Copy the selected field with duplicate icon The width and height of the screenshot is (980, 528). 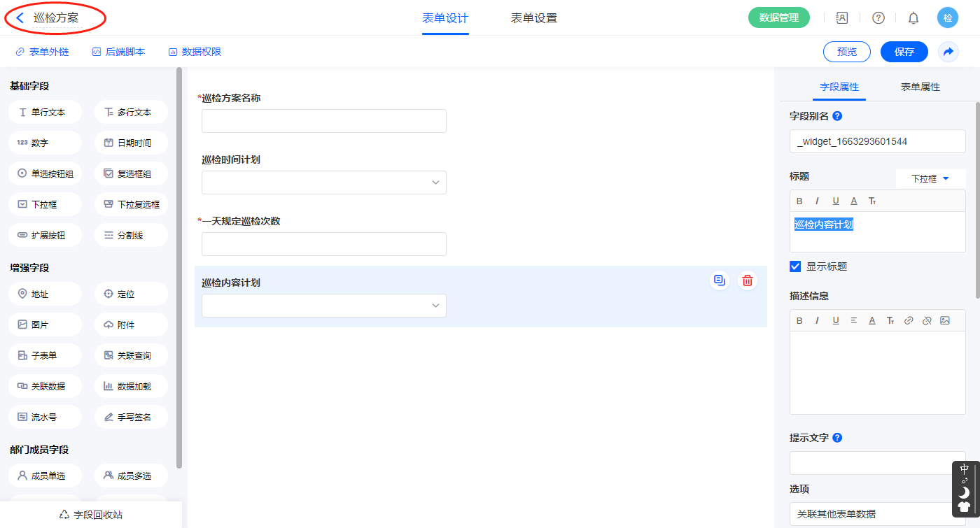[x=719, y=281]
